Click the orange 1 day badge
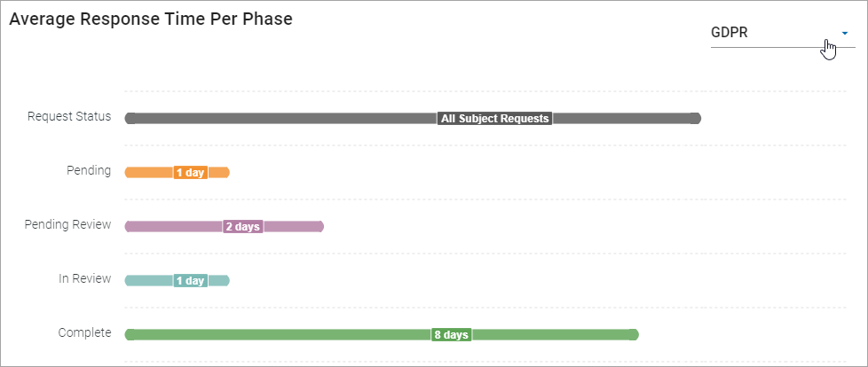 pyautogui.click(x=190, y=173)
